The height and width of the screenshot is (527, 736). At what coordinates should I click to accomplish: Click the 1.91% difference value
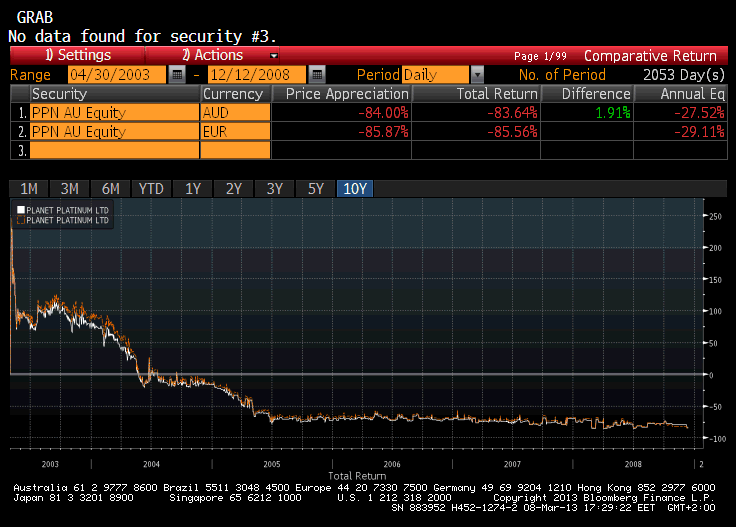point(613,113)
